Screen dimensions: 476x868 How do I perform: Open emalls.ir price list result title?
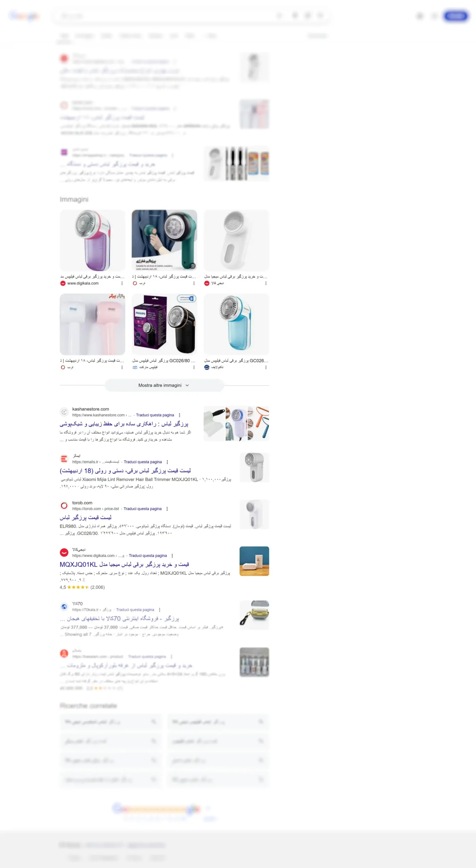[125, 471]
